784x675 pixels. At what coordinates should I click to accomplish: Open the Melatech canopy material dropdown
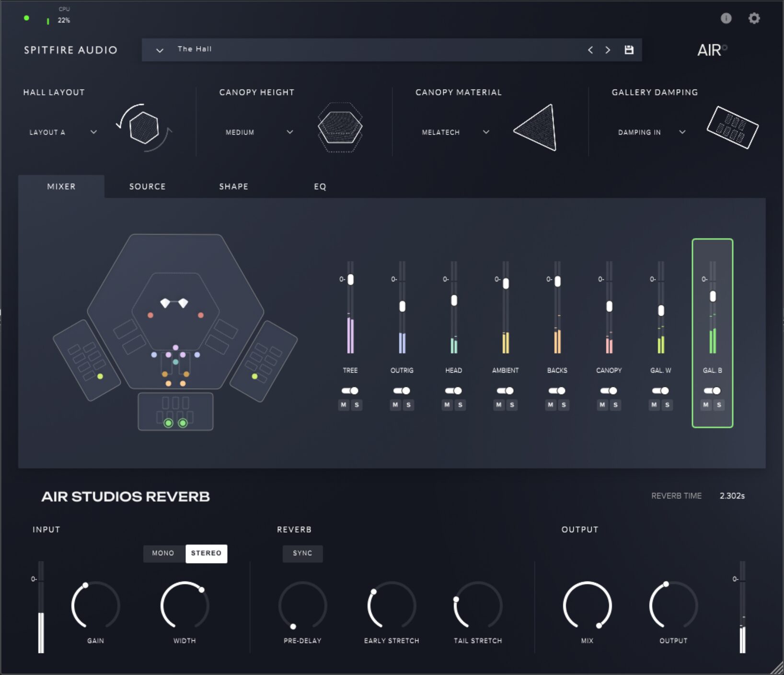[x=455, y=132]
